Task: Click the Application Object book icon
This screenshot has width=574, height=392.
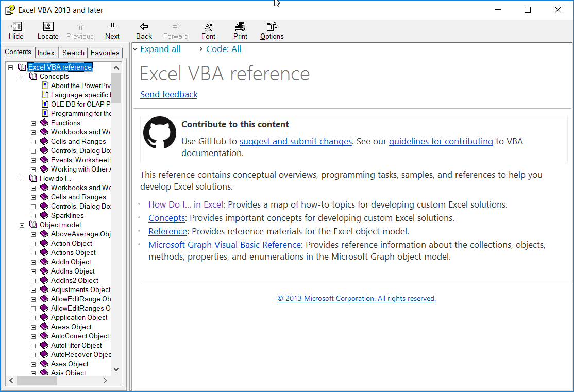Action: coord(44,317)
